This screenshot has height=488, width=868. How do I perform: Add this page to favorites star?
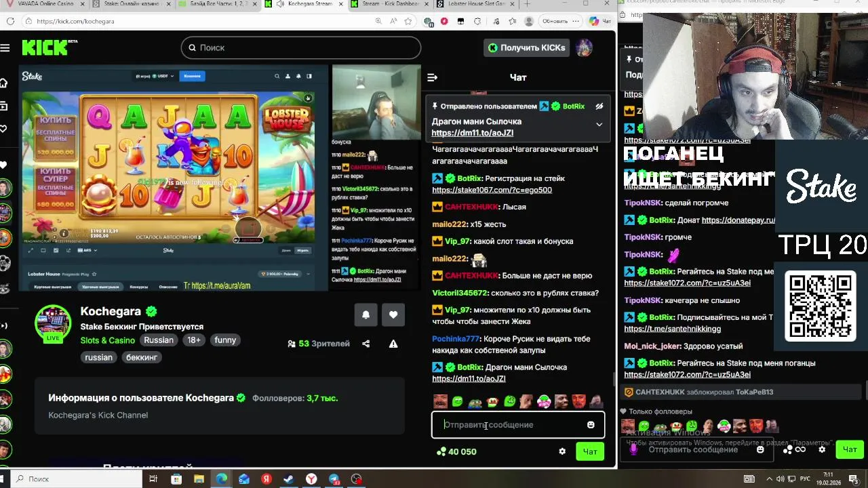tap(408, 21)
